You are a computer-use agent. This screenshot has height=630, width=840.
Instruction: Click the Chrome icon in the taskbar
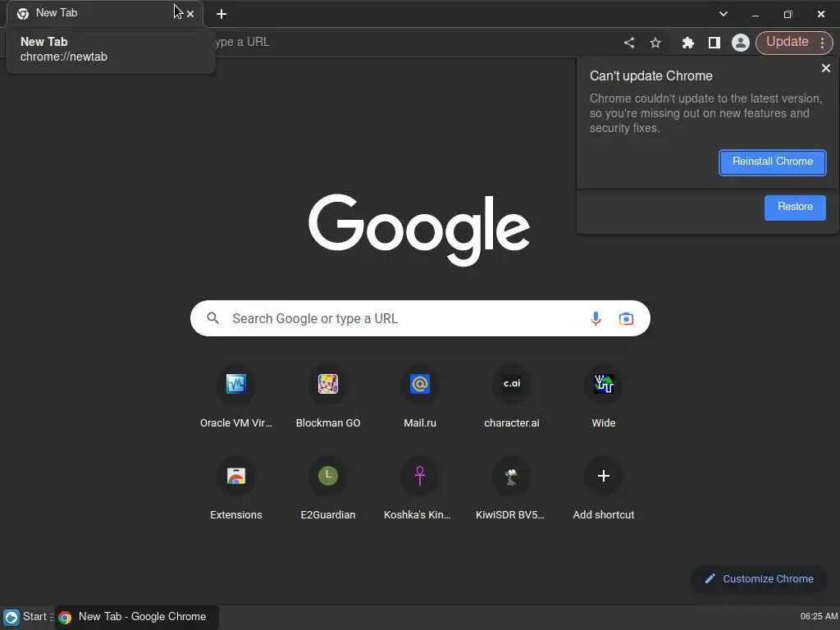point(65,617)
